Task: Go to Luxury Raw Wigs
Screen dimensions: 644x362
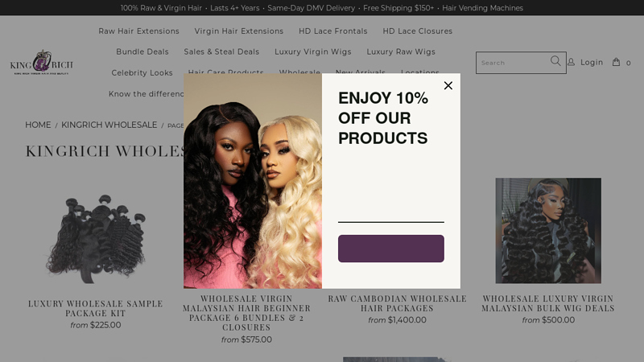Action: [401, 51]
